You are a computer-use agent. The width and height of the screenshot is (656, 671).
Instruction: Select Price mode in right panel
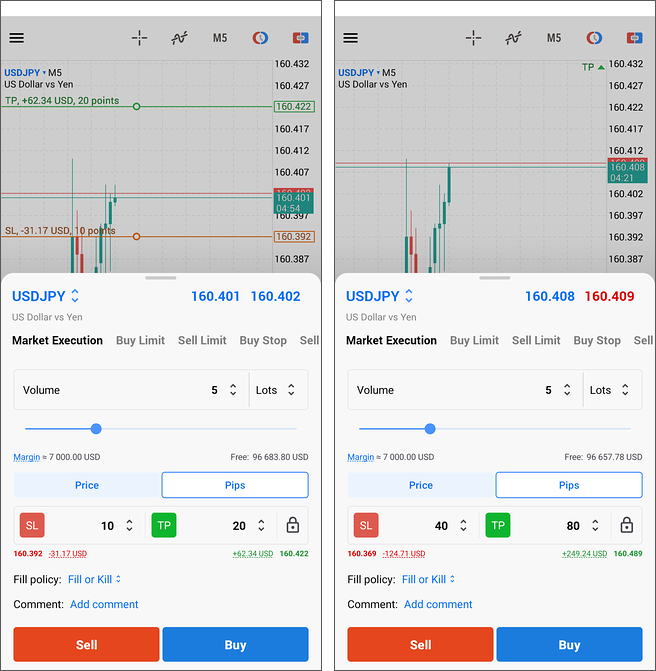[x=421, y=485]
